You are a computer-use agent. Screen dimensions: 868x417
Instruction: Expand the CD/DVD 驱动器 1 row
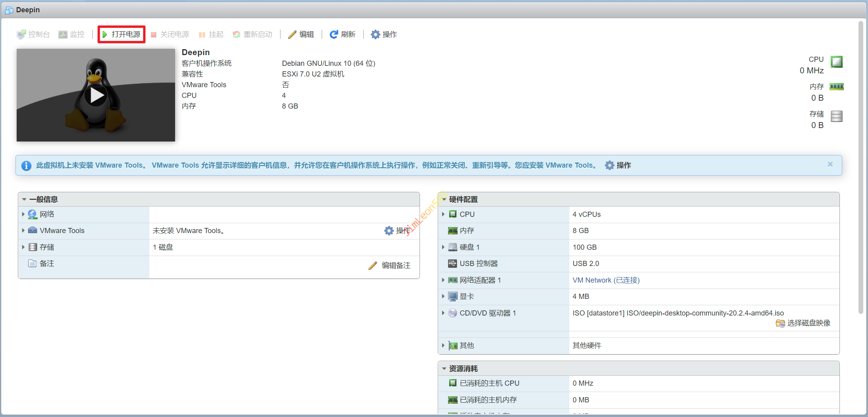[443, 313]
